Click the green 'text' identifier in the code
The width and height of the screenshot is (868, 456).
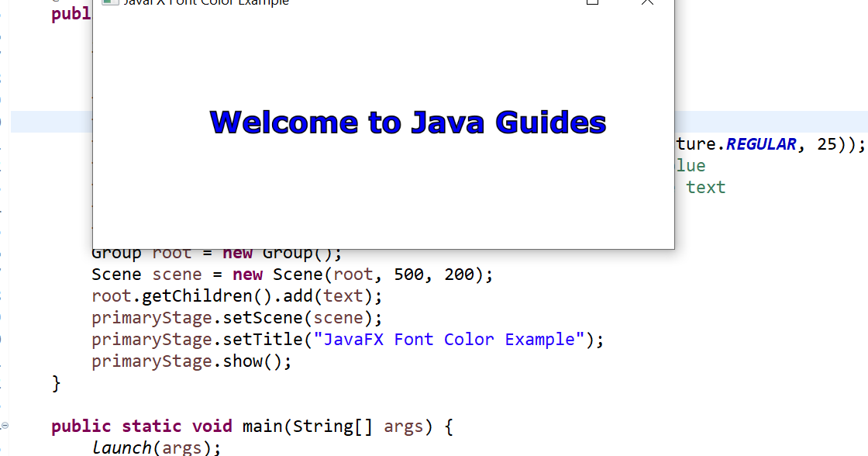tap(704, 187)
